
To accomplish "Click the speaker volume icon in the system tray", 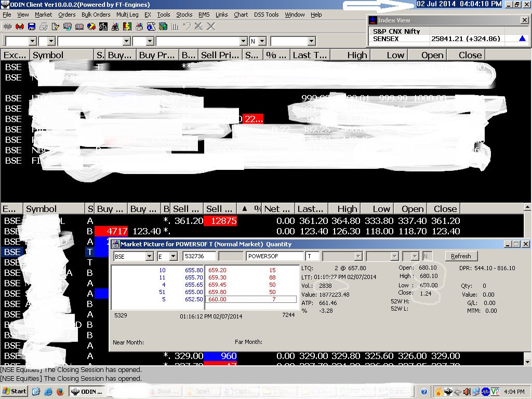I will (467, 392).
